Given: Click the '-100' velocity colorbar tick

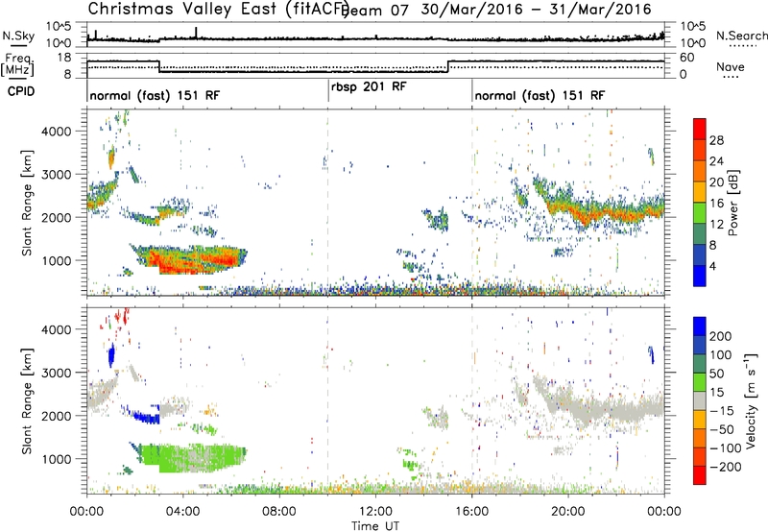Looking at the screenshot, I should coord(726,448).
